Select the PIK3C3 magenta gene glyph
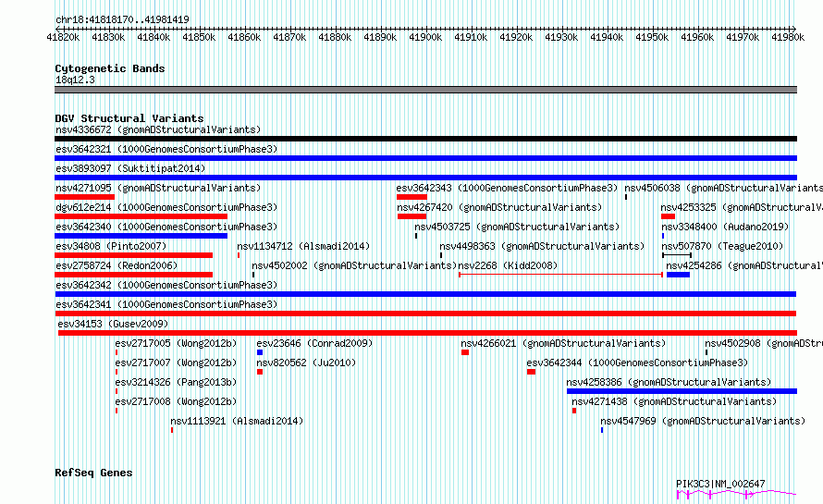Screen dimensions: 823x504 [x=736, y=494]
